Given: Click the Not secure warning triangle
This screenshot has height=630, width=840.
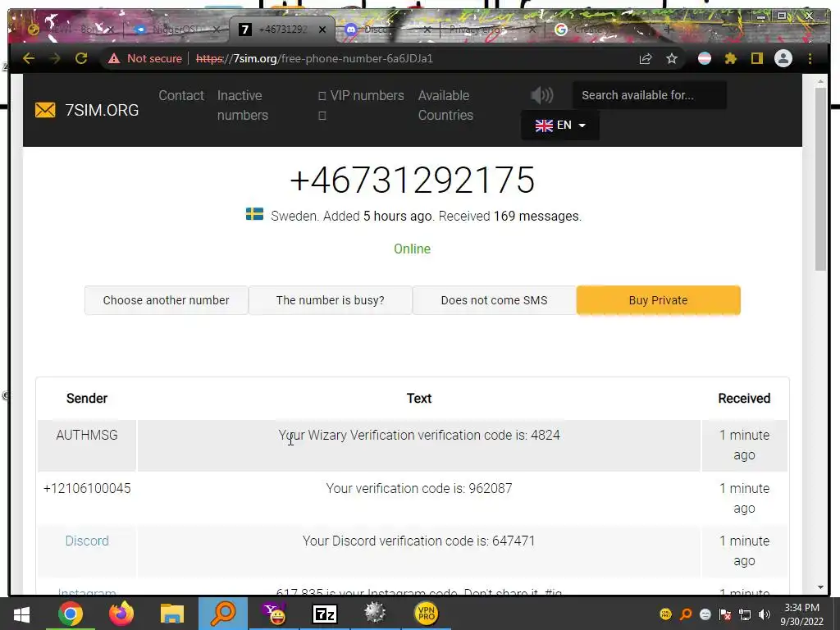Looking at the screenshot, I should pyautogui.click(x=113, y=58).
